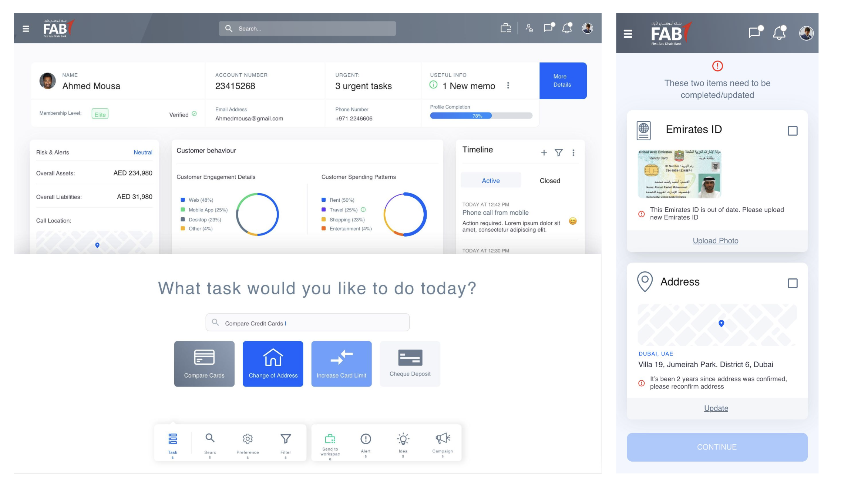
Task: Open hamburger menu in mobile panel
Action: tap(628, 34)
